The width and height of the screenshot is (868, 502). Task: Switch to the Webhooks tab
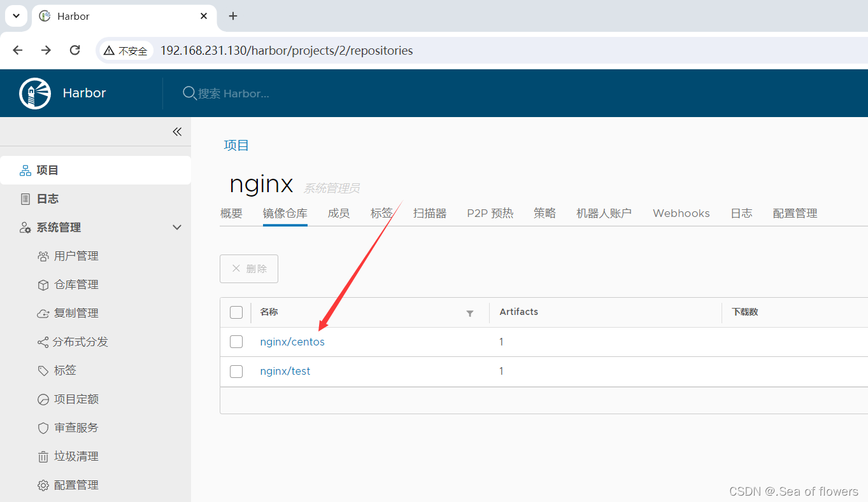[x=681, y=214]
